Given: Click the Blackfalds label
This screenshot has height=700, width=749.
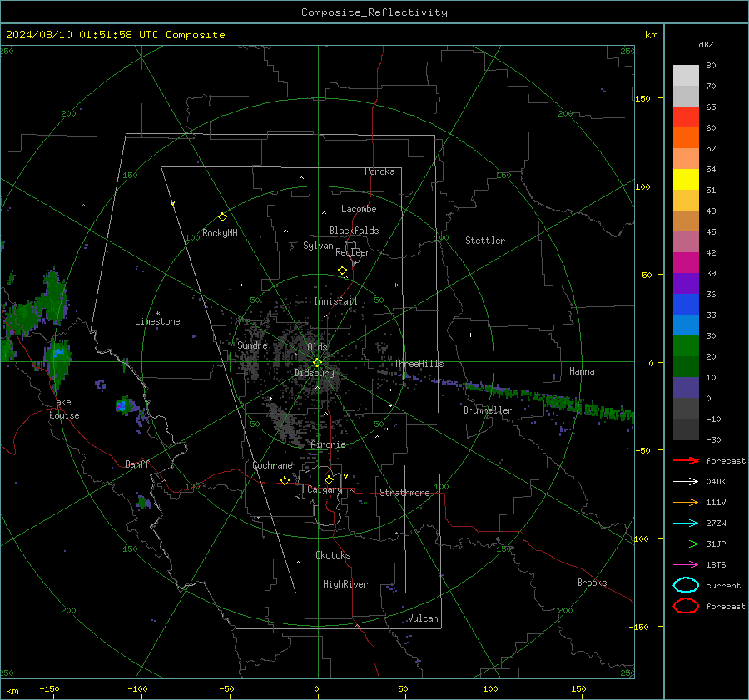Looking at the screenshot, I should (x=354, y=231).
